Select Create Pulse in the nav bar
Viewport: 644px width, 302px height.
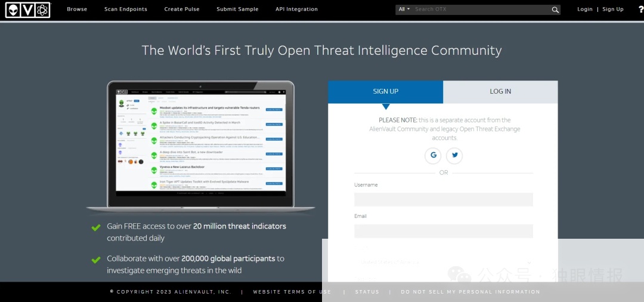pos(182,9)
